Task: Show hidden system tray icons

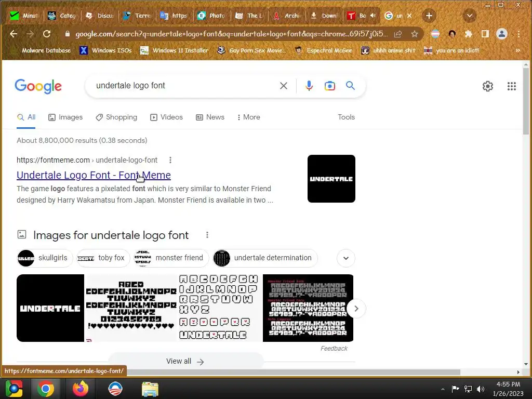Action: tap(443, 389)
